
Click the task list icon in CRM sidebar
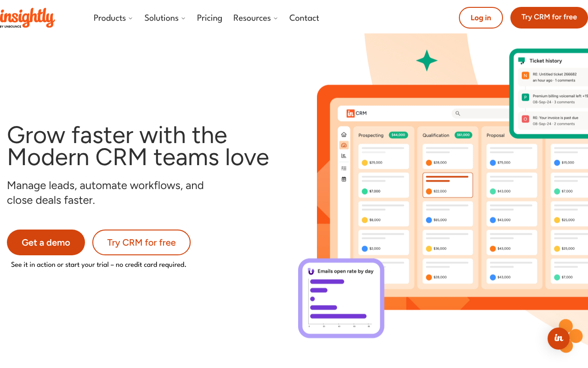coord(344,168)
